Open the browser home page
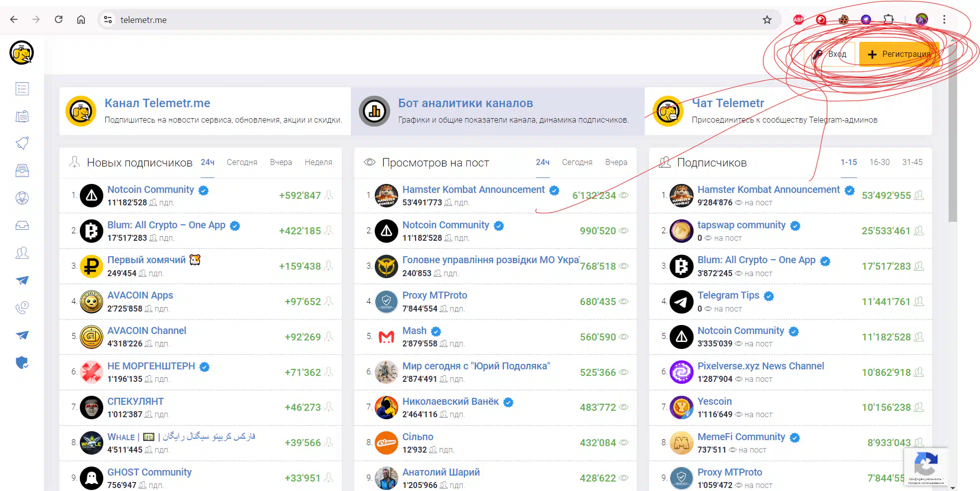This screenshot has height=491, width=980. [x=81, y=19]
